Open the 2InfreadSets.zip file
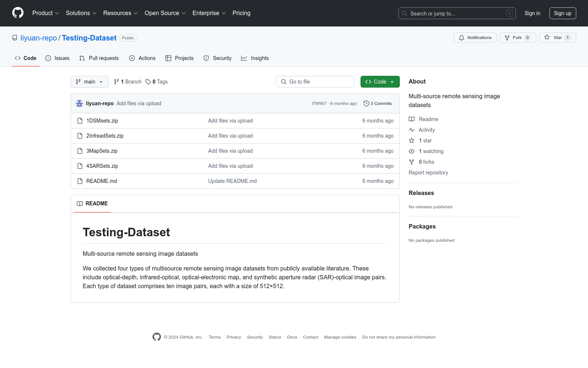 tap(105, 136)
